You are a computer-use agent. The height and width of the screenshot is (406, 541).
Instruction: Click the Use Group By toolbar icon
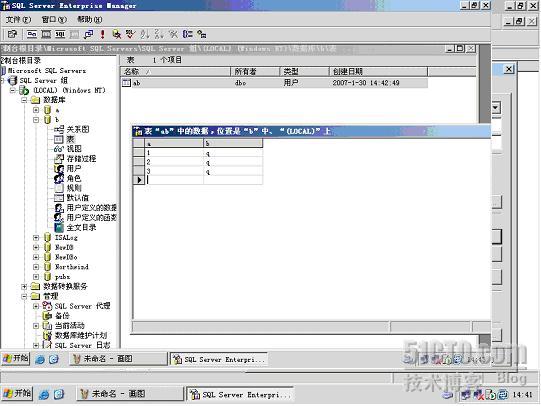(187, 34)
